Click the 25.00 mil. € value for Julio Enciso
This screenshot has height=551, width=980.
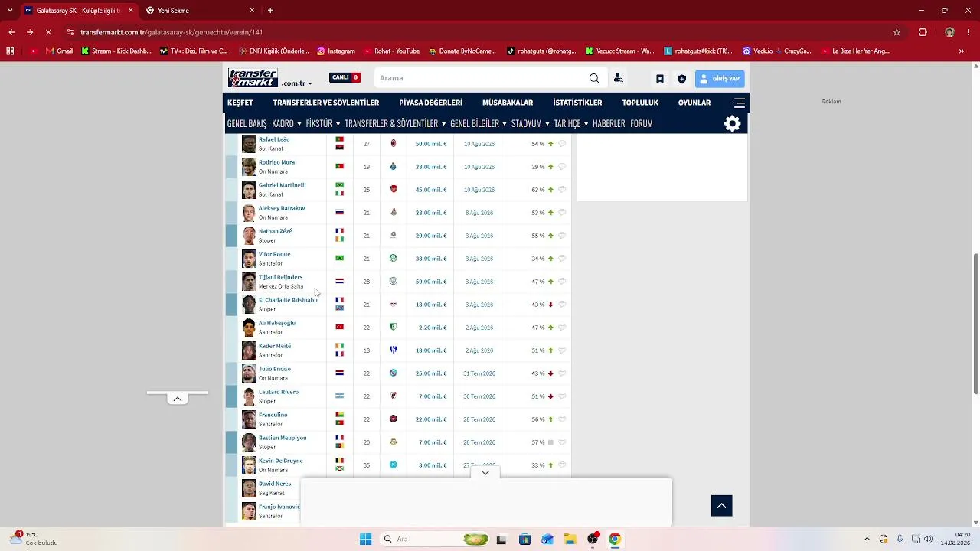click(x=431, y=373)
